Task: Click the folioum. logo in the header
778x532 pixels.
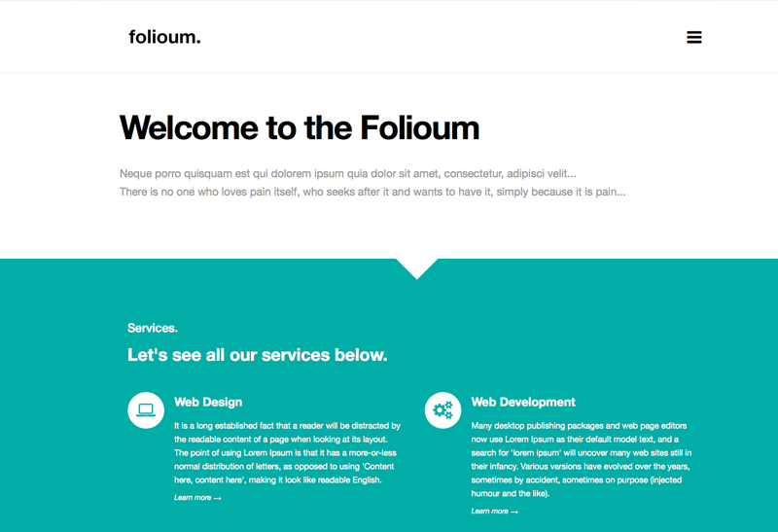Action: (164, 37)
